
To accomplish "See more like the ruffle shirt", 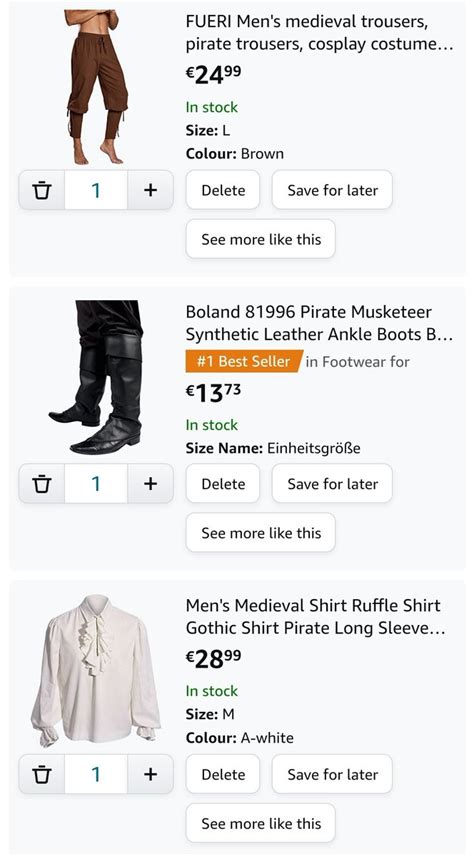I will 260,823.
